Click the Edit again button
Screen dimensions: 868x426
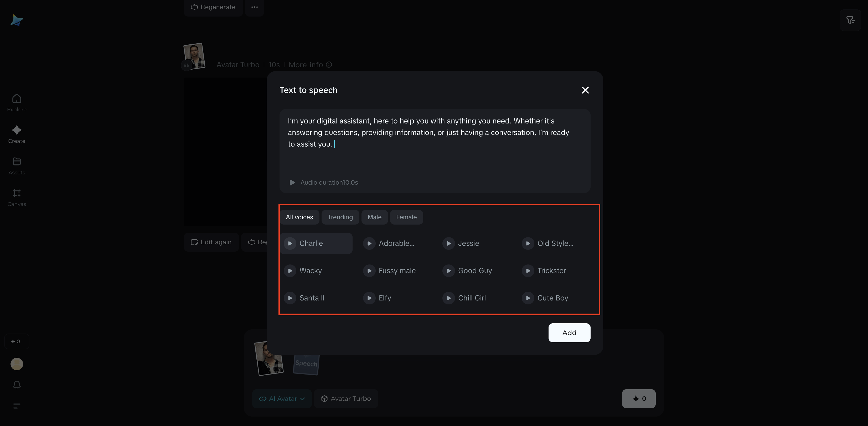pyautogui.click(x=211, y=242)
